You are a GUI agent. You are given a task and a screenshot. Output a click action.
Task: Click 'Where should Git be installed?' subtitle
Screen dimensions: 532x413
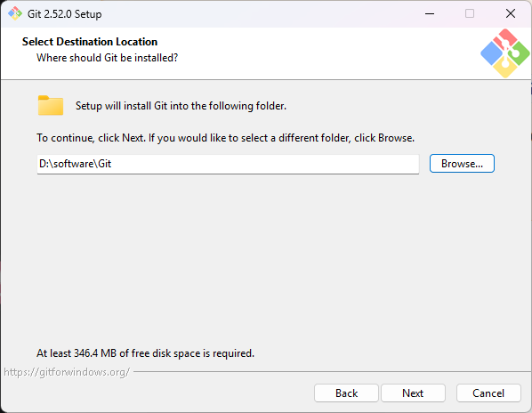click(x=108, y=58)
